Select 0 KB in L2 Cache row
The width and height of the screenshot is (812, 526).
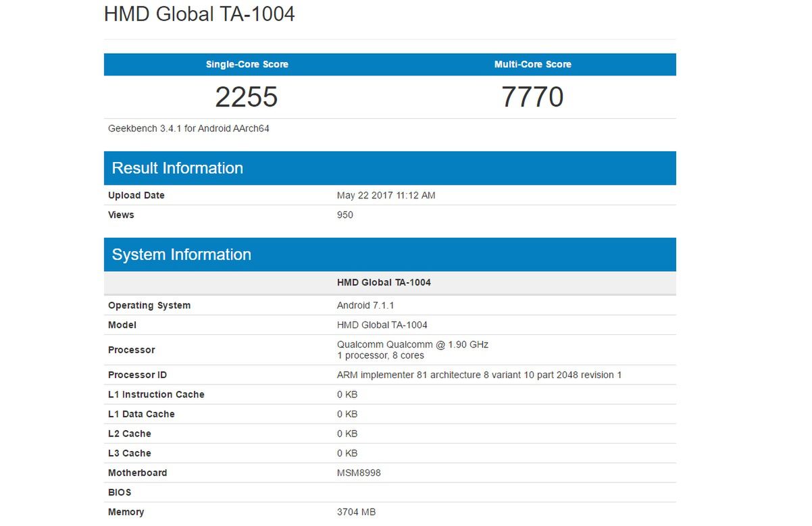pos(347,433)
